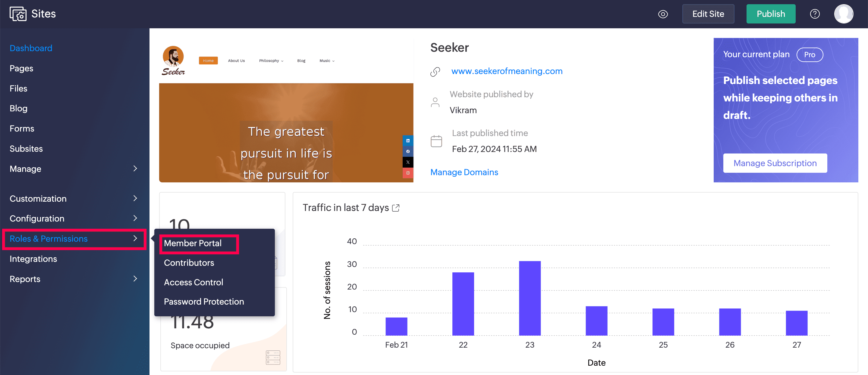This screenshot has width=868, height=375.
Task: Open the help question mark icon
Action: [x=814, y=14]
